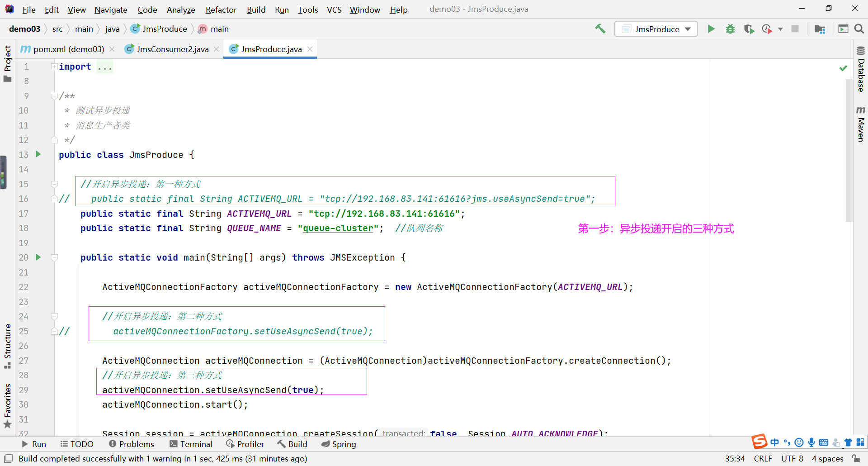Collapse comment fold marker at line 15
Image resolution: width=868 pixels, height=466 pixels.
(54, 184)
